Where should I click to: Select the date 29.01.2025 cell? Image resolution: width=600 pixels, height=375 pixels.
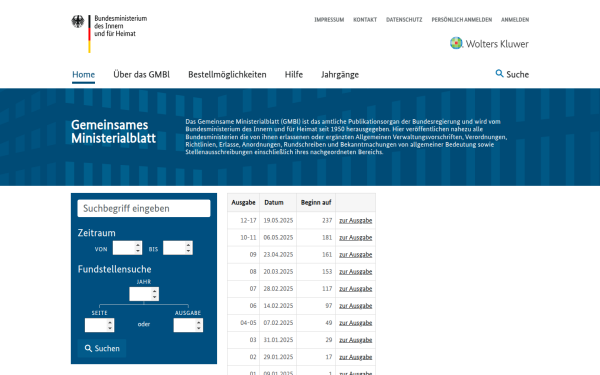coord(278,357)
